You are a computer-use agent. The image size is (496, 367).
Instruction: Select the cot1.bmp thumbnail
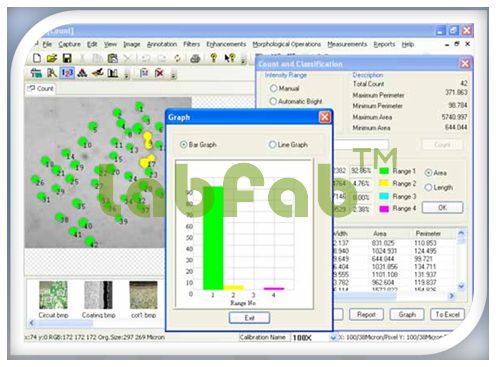(143, 295)
